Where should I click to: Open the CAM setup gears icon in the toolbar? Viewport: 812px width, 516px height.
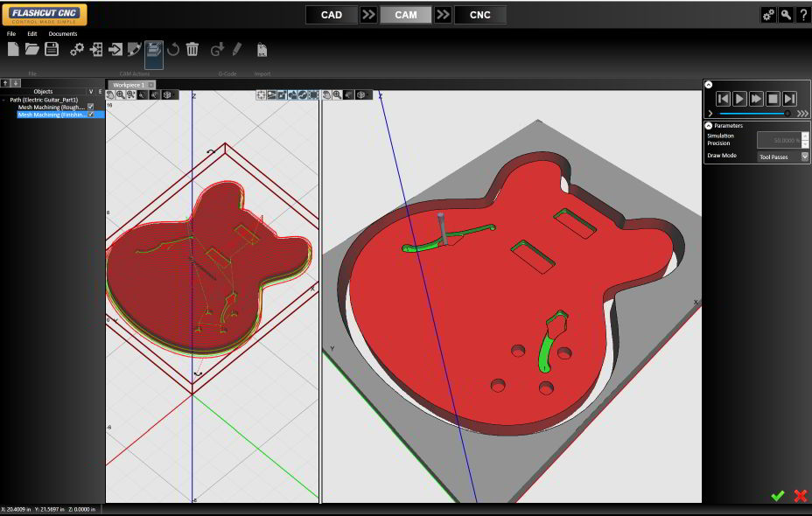77,50
